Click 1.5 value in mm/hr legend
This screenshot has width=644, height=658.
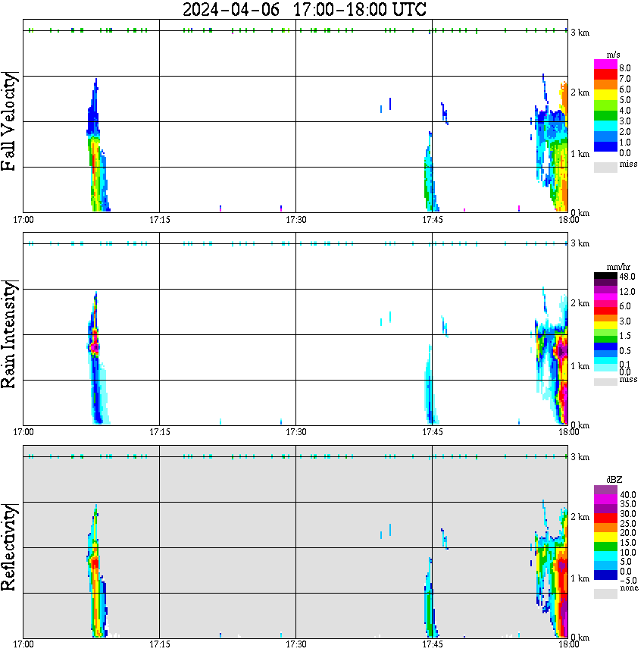(x=625, y=336)
